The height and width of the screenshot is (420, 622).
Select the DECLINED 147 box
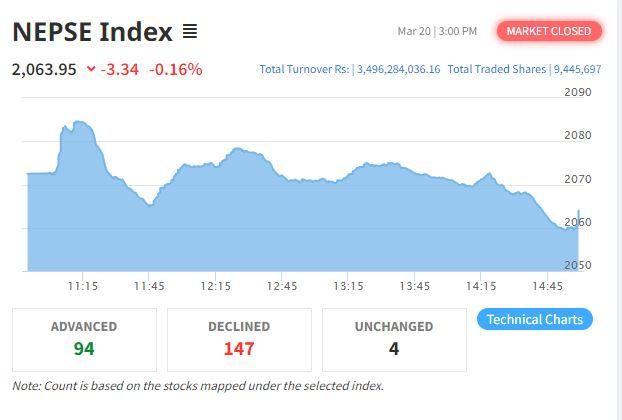click(239, 340)
